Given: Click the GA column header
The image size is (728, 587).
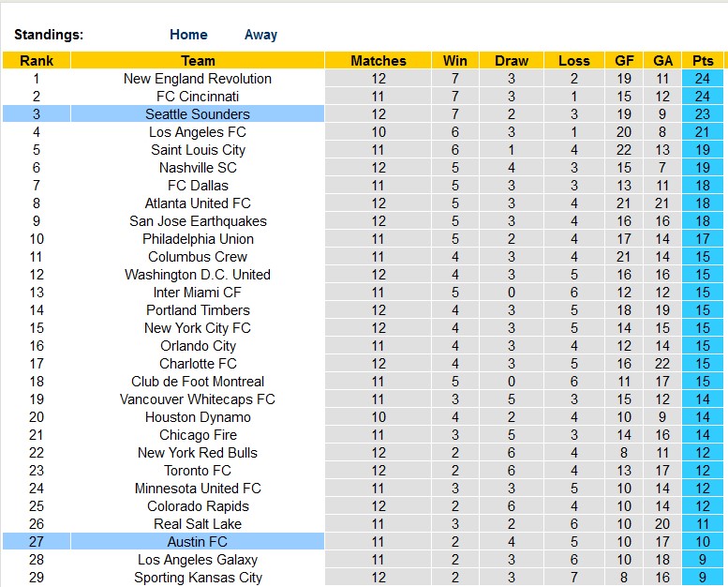Looking at the screenshot, I should point(662,61).
